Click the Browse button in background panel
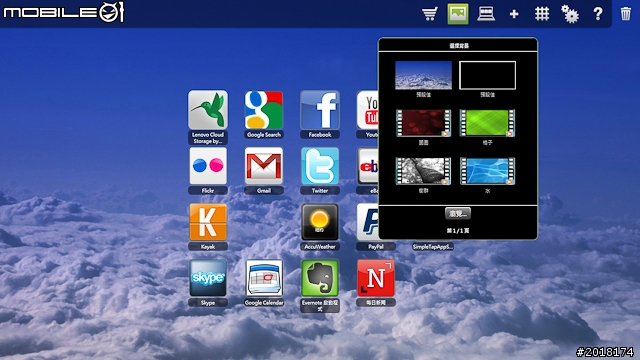The height and width of the screenshot is (360, 640). [458, 213]
